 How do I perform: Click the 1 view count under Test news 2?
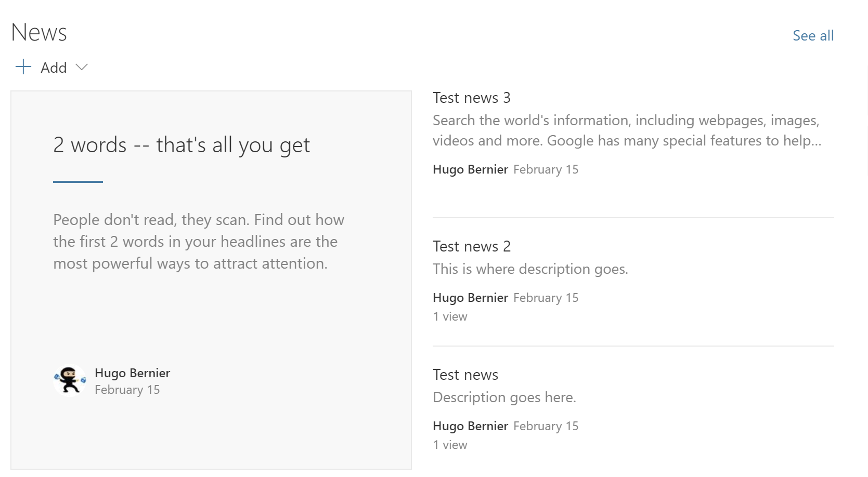click(450, 316)
